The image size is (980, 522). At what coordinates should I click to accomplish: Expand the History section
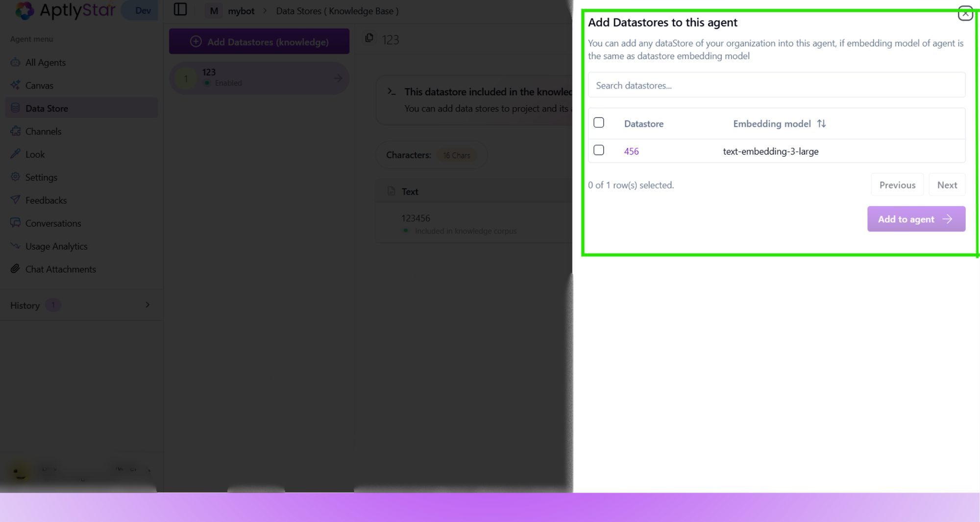point(147,305)
